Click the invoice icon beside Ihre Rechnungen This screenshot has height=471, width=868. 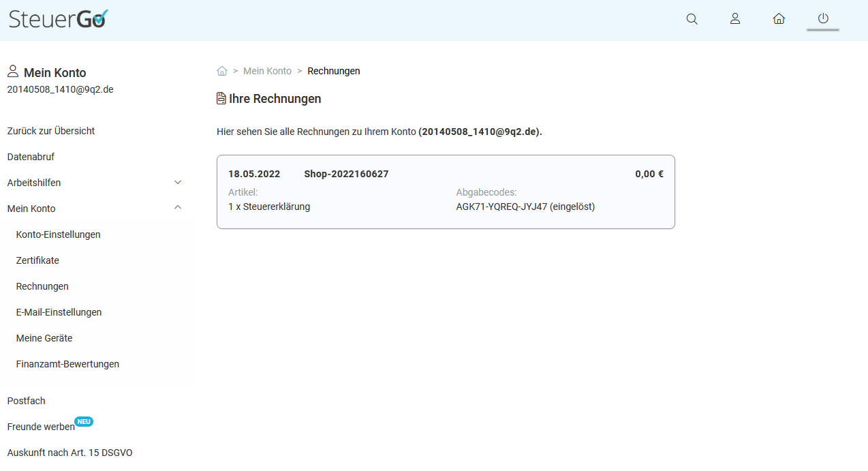coord(221,99)
